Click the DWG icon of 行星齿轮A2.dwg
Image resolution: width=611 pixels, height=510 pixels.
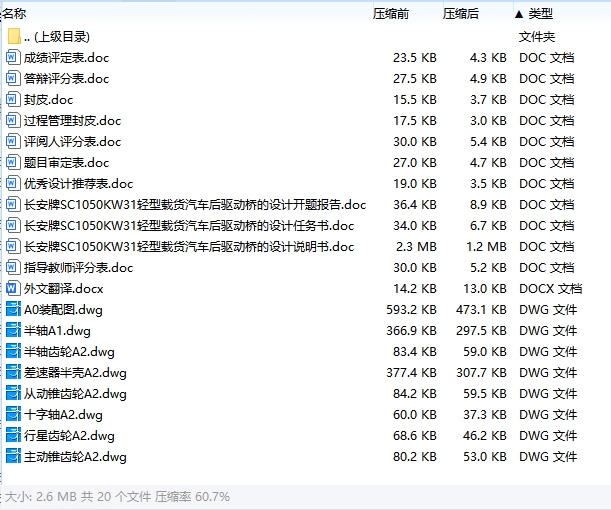pos(13,436)
